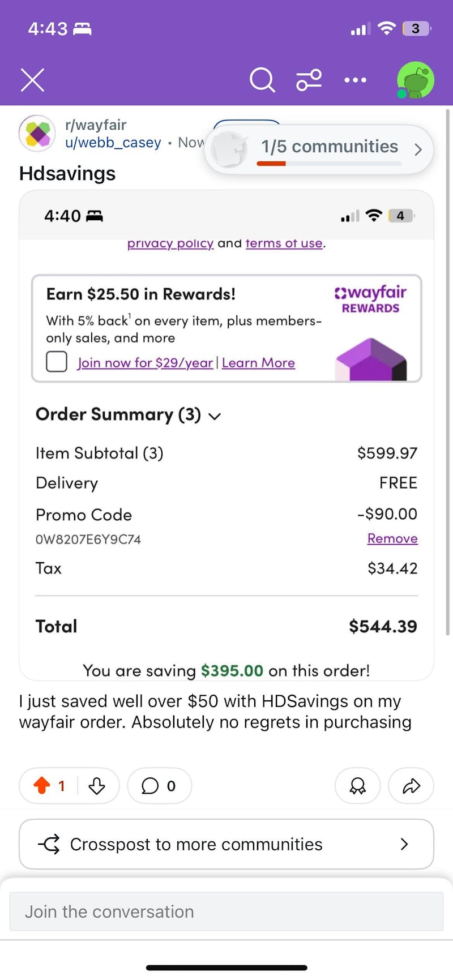Tap your profile avatar

[415, 80]
